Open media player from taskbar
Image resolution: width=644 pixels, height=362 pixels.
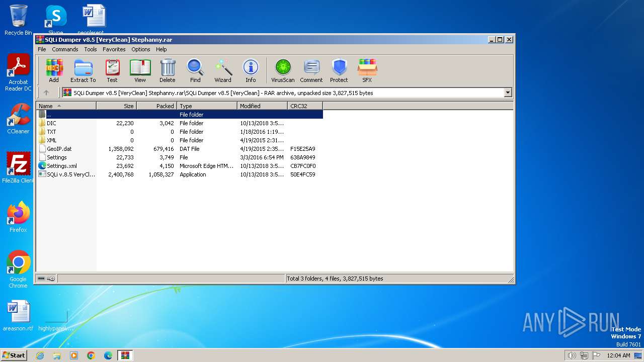click(74, 355)
